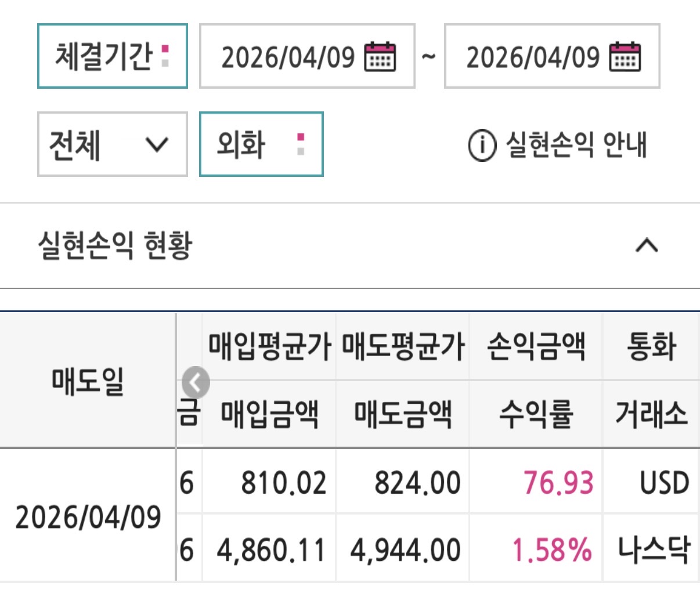Click the 76.93 profit amount cell

(558, 483)
